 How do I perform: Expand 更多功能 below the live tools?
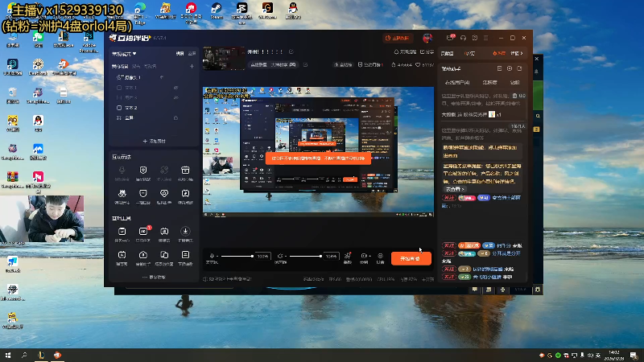154,278
